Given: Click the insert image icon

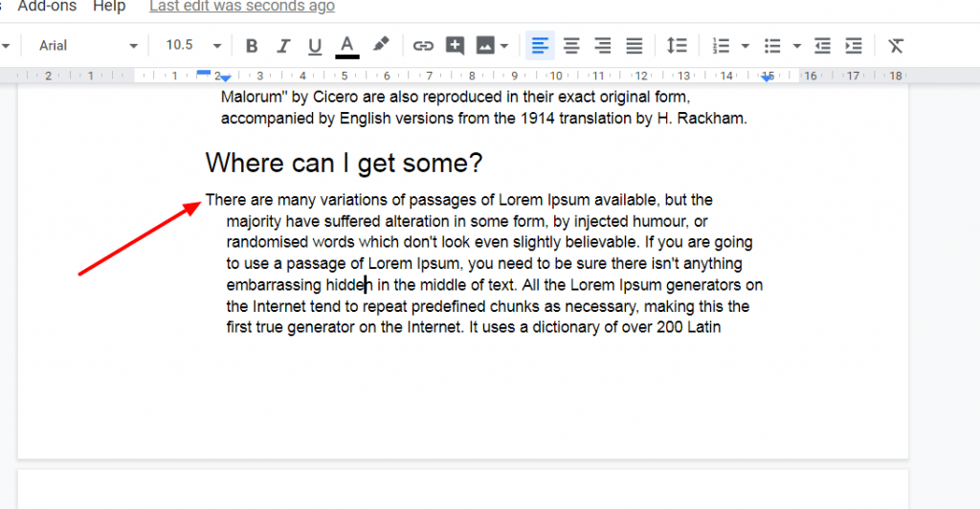Looking at the screenshot, I should [485, 46].
